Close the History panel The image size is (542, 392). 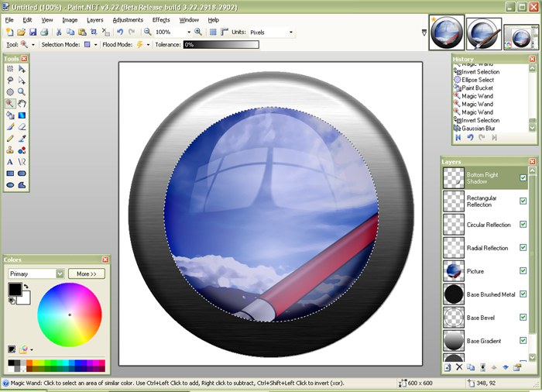[533, 59]
